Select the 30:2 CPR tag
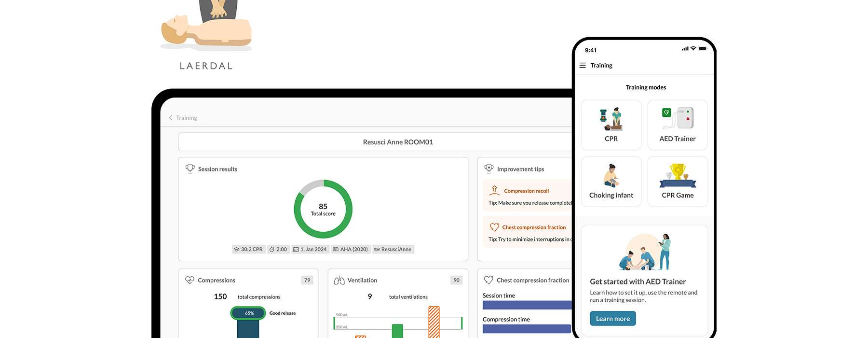868x338 pixels. (248, 249)
